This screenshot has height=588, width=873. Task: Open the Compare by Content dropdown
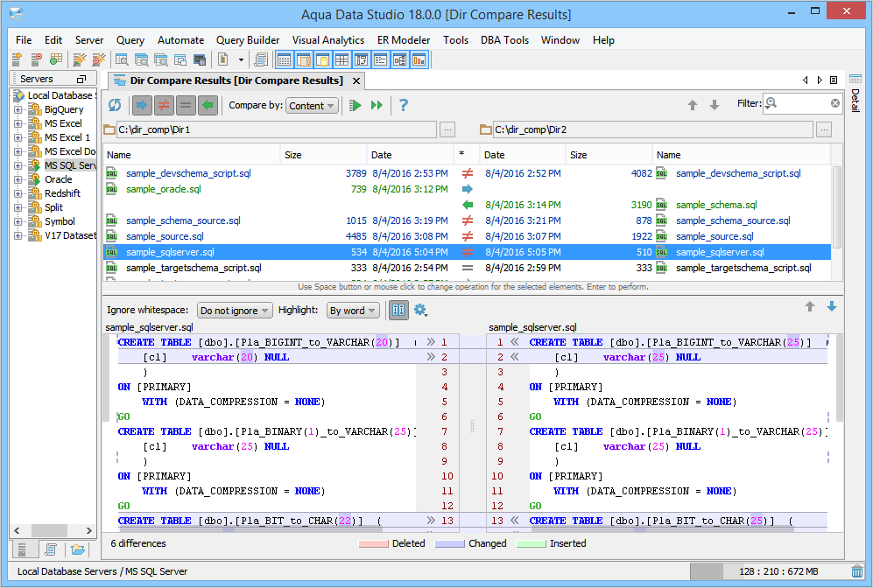[x=312, y=105]
